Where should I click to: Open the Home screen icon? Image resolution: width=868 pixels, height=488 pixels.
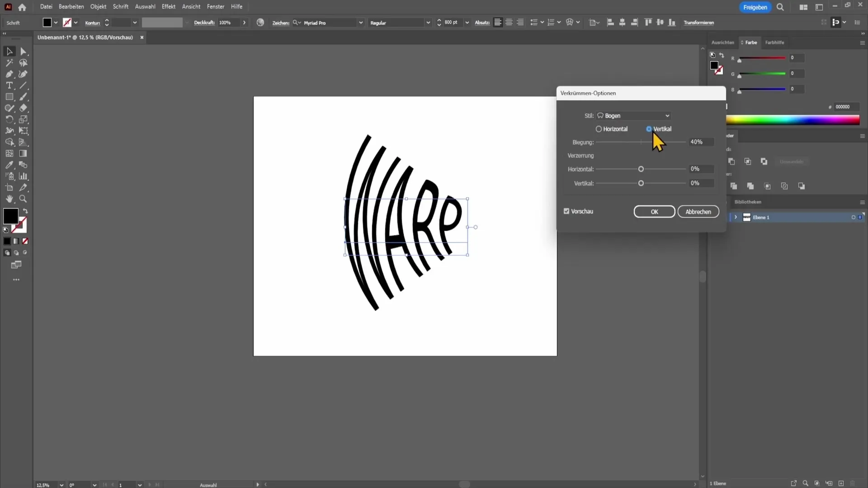tap(22, 7)
